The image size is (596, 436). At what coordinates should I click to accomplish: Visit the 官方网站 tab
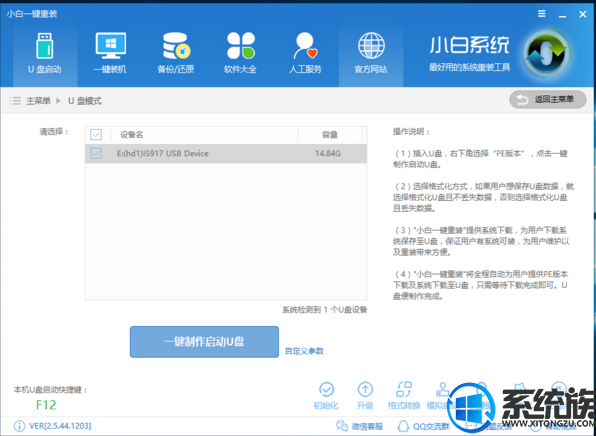click(x=371, y=54)
